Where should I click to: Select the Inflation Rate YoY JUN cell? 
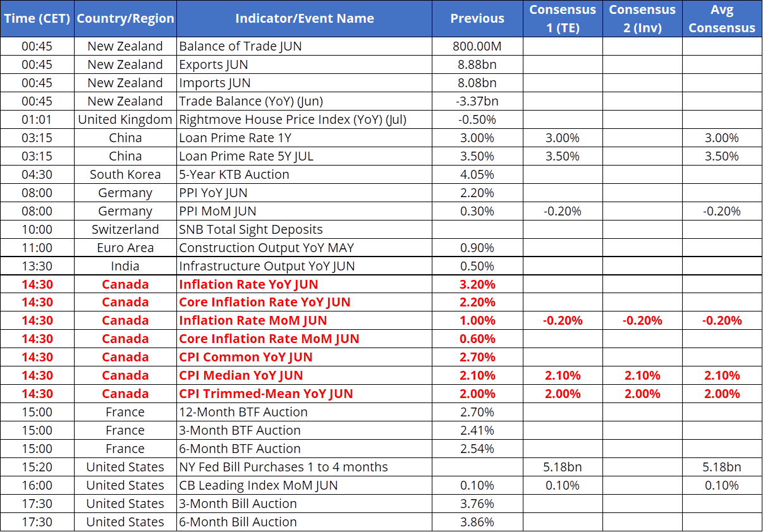pos(305,284)
